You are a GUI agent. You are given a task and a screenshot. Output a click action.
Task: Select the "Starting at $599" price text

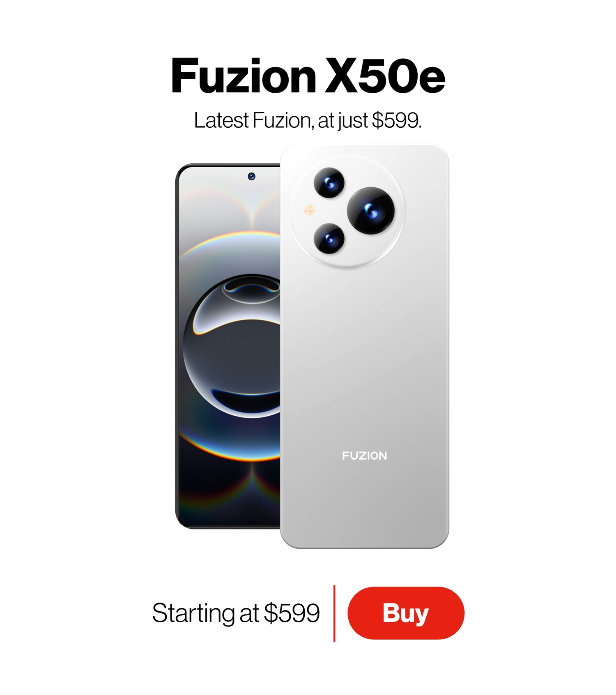[x=236, y=613]
